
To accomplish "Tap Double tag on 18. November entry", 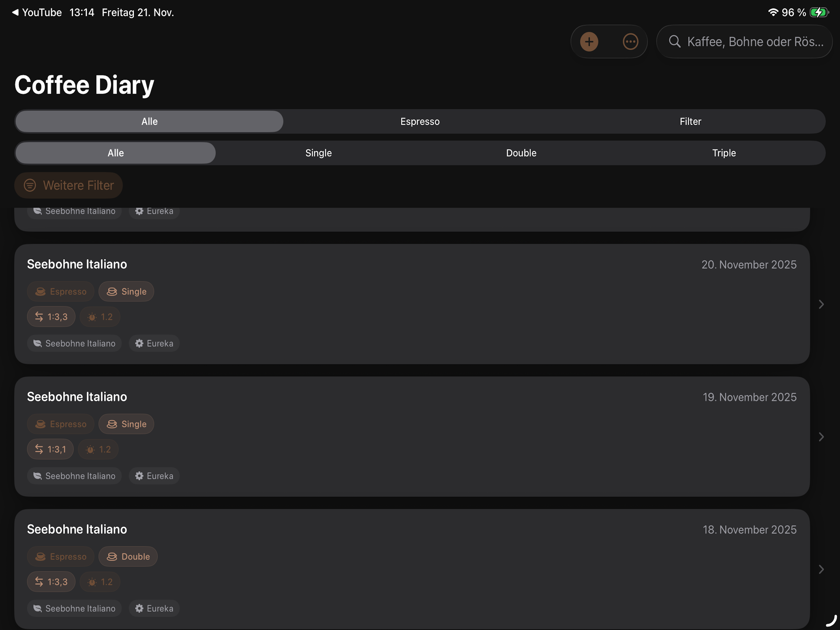I will (128, 557).
